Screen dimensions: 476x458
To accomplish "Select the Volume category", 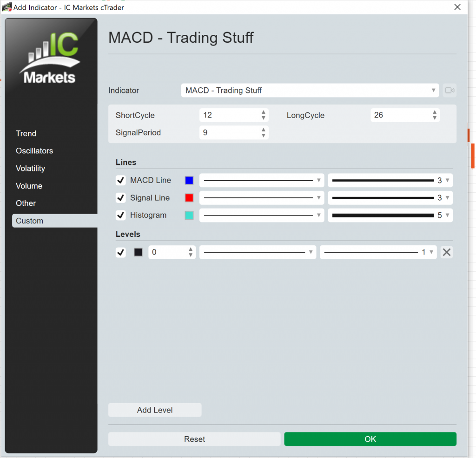I will [29, 186].
